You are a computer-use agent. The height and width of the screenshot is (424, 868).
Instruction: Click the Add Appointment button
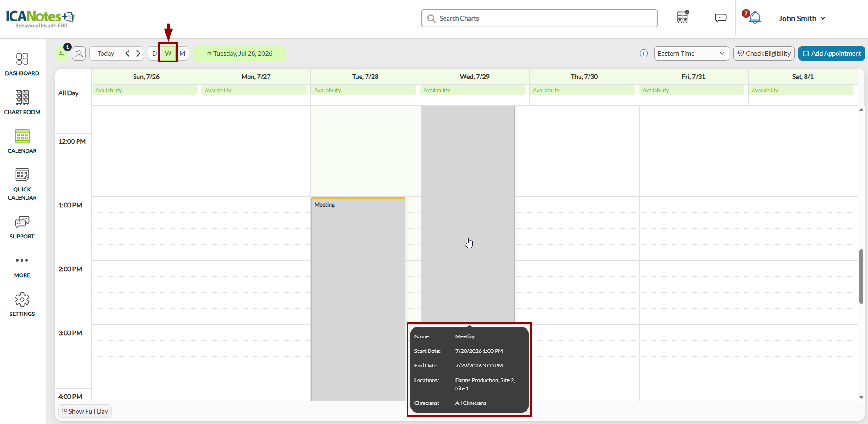[x=832, y=53]
